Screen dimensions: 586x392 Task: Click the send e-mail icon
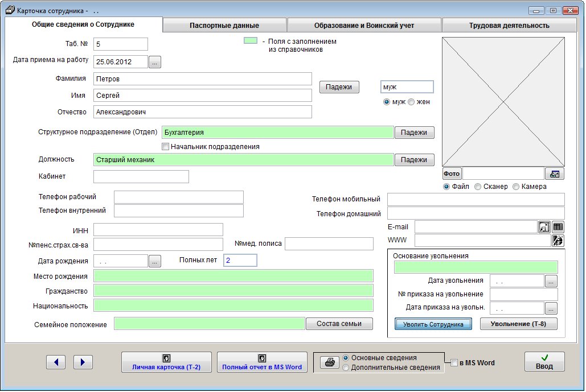tap(544, 226)
